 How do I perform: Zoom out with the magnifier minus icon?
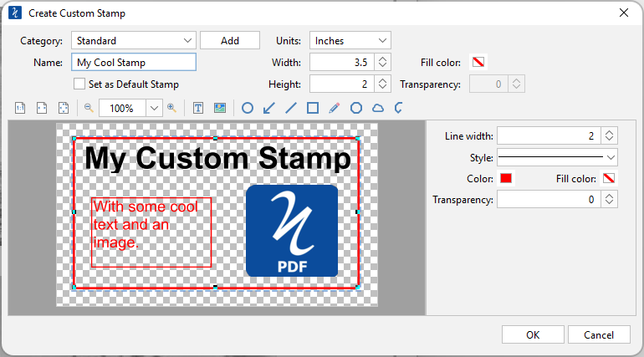point(89,108)
